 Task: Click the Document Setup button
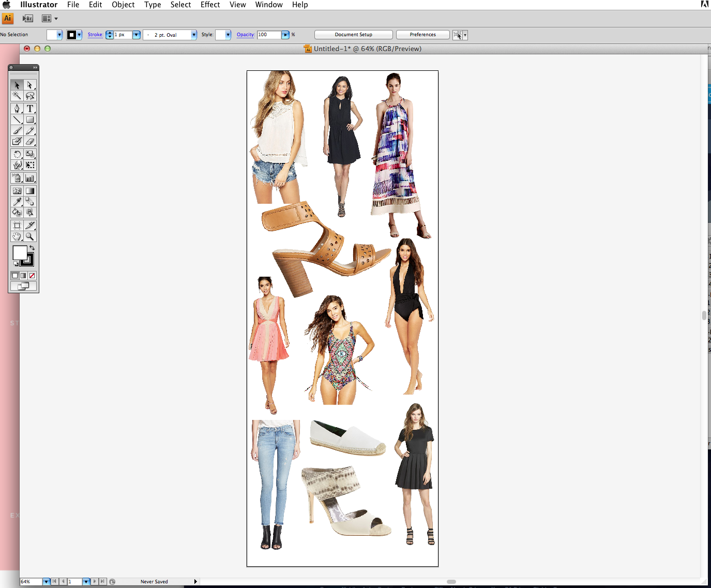(x=354, y=35)
